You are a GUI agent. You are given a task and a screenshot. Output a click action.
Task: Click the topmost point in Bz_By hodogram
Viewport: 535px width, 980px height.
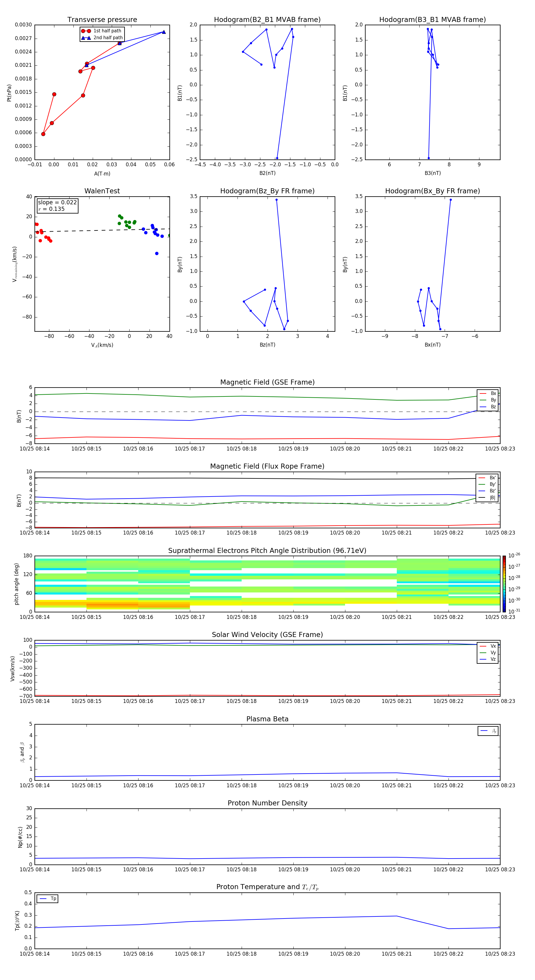pos(276,200)
